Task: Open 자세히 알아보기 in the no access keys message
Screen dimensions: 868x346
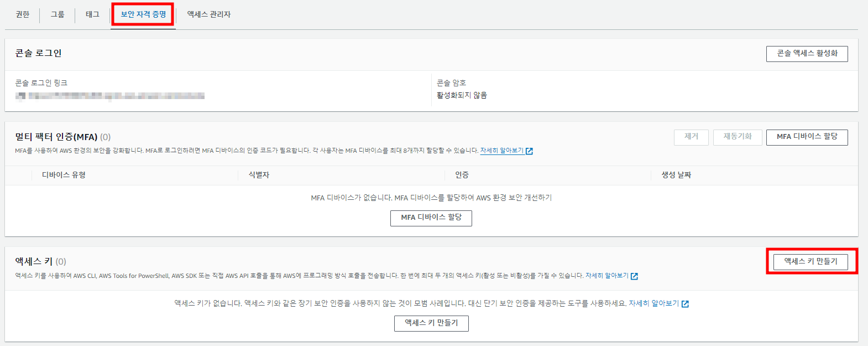Action: (x=653, y=303)
